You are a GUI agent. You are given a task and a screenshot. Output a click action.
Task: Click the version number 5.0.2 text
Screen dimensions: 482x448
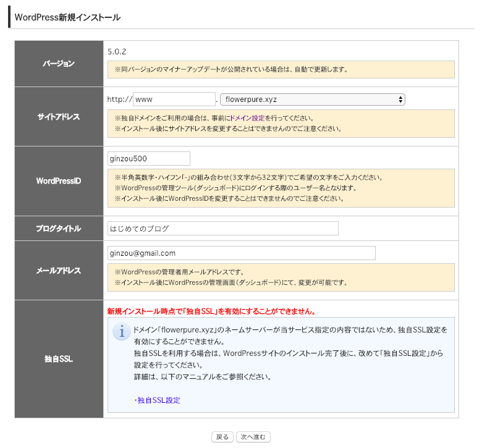point(117,52)
